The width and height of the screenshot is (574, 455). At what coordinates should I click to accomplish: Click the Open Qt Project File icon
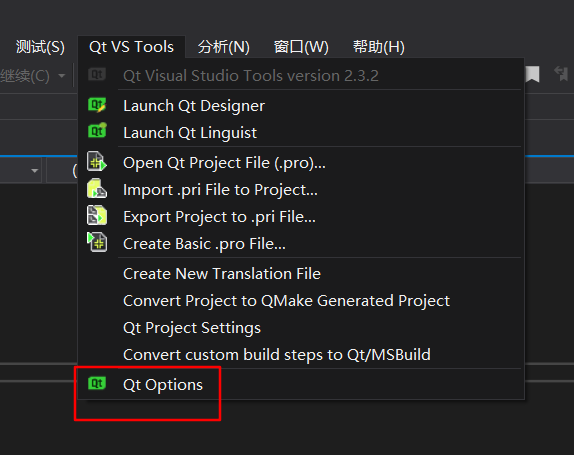(97, 161)
